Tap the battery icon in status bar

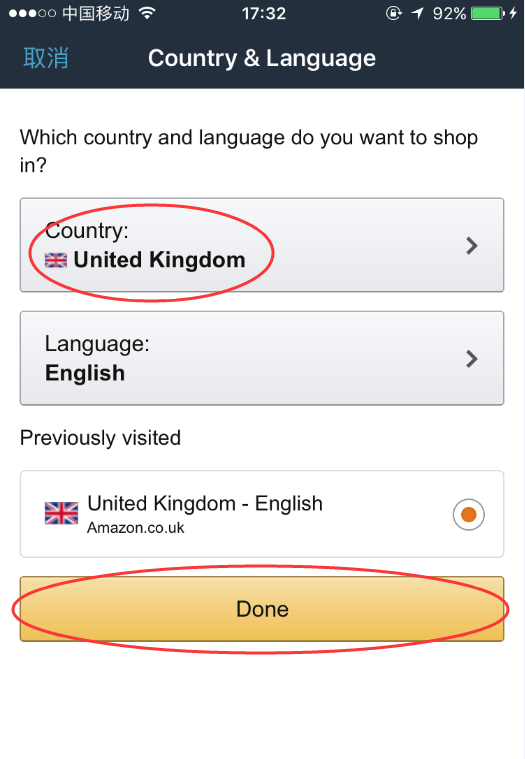pos(488,13)
